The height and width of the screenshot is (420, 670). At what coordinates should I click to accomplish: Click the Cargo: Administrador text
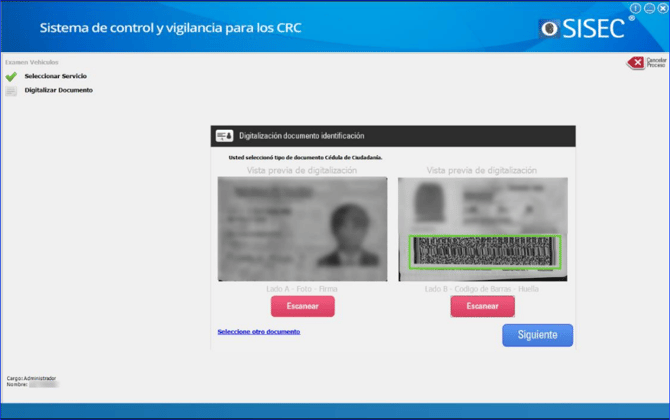[x=31, y=378]
